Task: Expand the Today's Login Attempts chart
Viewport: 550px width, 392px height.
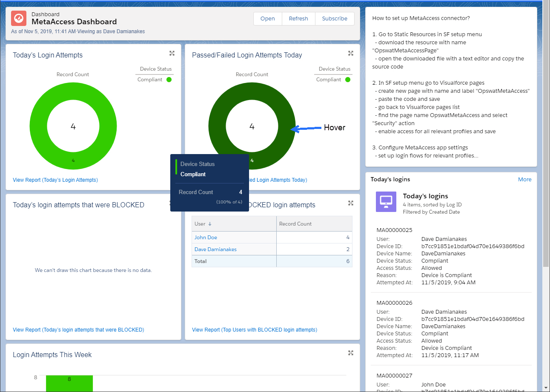Action: [172, 53]
